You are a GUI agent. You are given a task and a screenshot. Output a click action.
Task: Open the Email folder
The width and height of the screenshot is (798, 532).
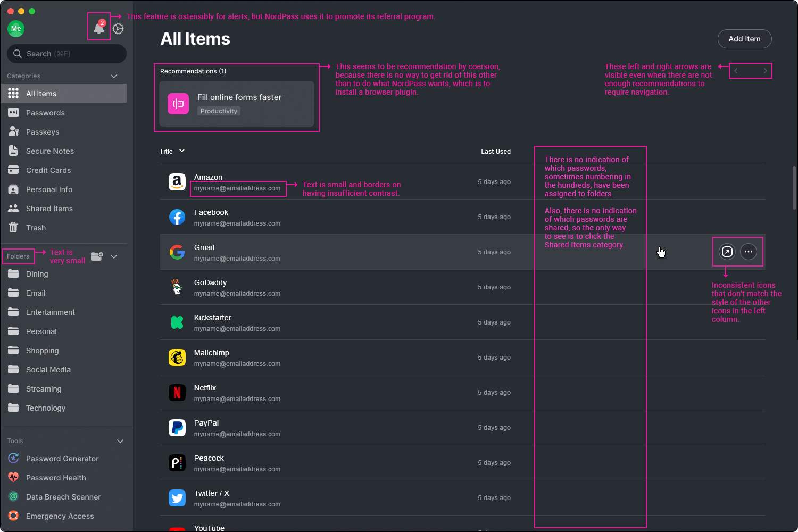[x=64, y=293]
